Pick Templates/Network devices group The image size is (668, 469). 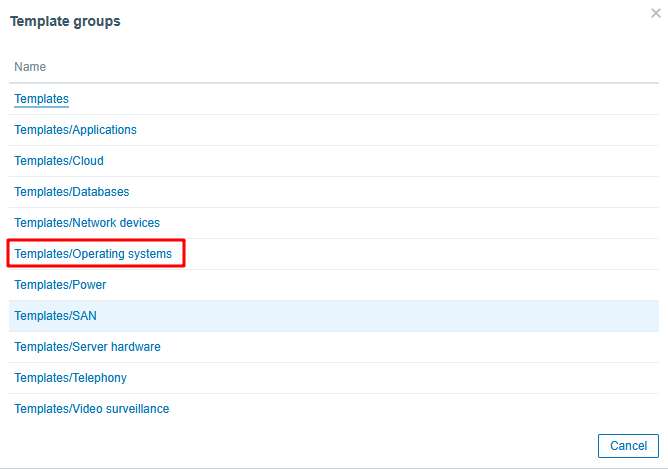[x=87, y=223]
